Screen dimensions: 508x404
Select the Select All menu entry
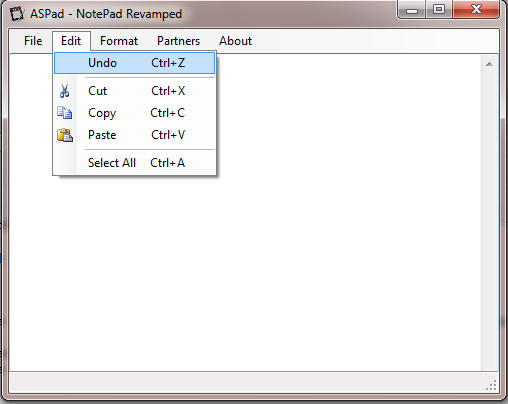pos(134,163)
